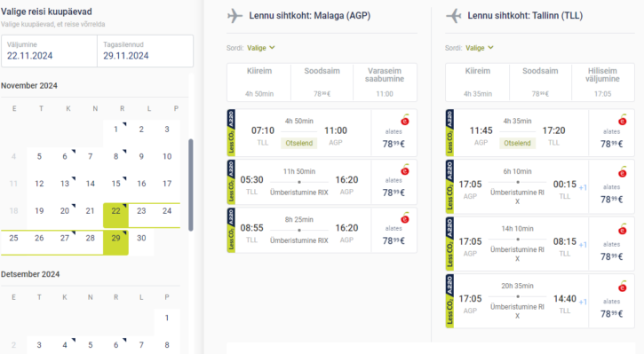Open Sordi dropdown for Tallinn flights
The width and height of the screenshot is (644, 354).
pyautogui.click(x=480, y=48)
